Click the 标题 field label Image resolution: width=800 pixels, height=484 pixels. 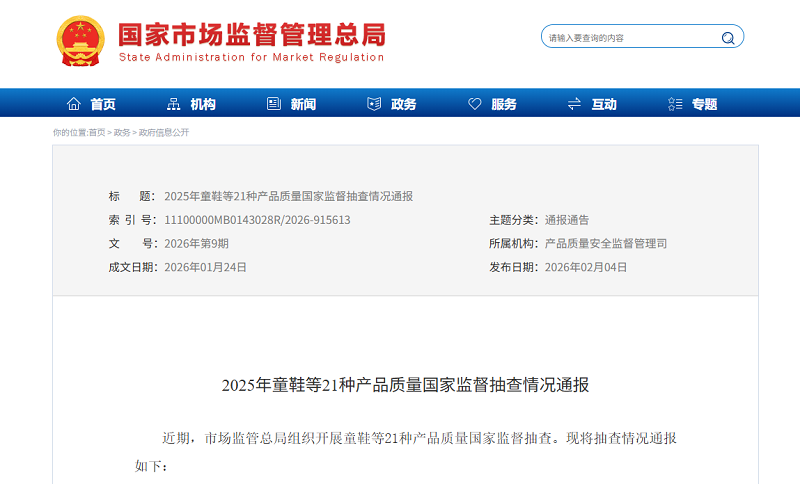[x=132, y=196]
